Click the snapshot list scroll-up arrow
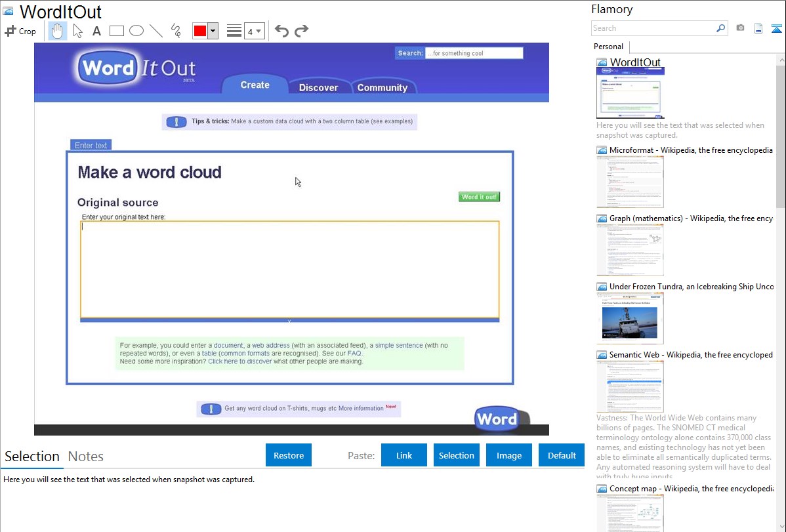The width and height of the screenshot is (786, 532). coord(781,60)
